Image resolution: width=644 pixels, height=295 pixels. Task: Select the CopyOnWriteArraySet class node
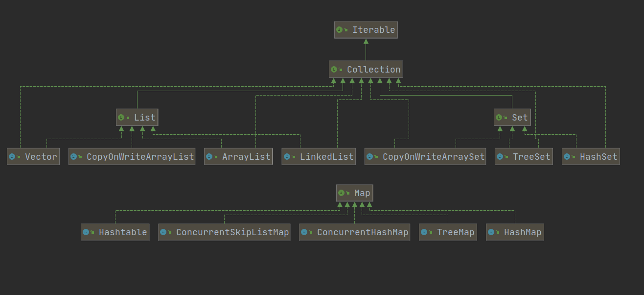tap(425, 157)
